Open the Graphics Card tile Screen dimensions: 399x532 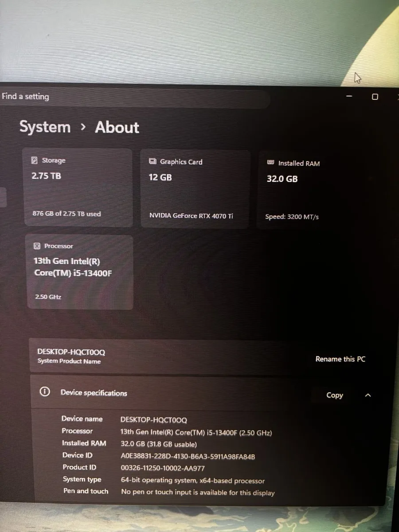[x=196, y=189]
